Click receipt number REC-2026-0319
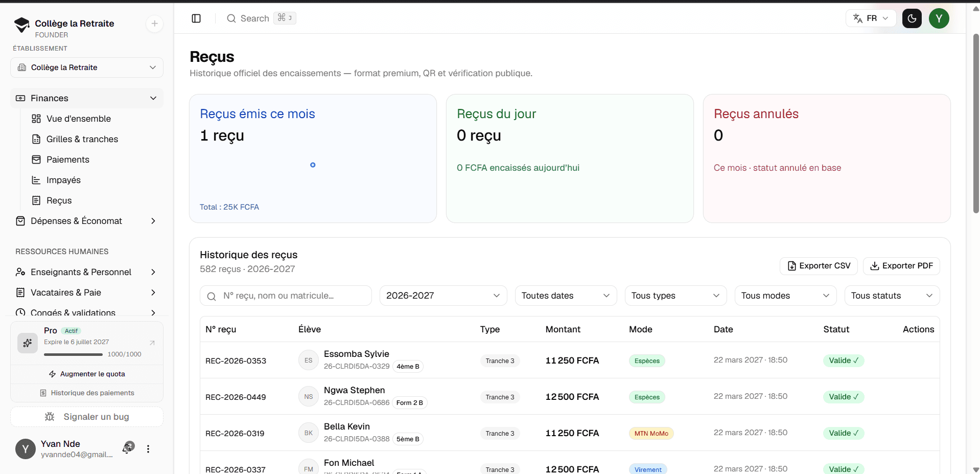This screenshot has width=980, height=474. [235, 434]
